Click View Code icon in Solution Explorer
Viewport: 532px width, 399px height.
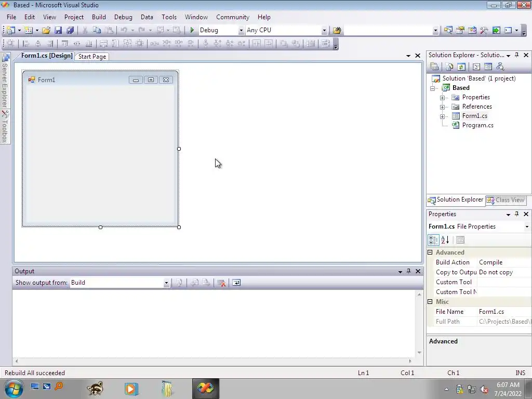(x=476, y=66)
